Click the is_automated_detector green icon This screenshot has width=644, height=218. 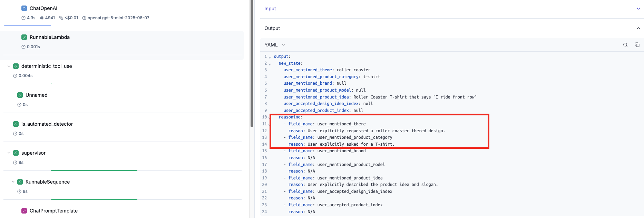tap(16, 124)
